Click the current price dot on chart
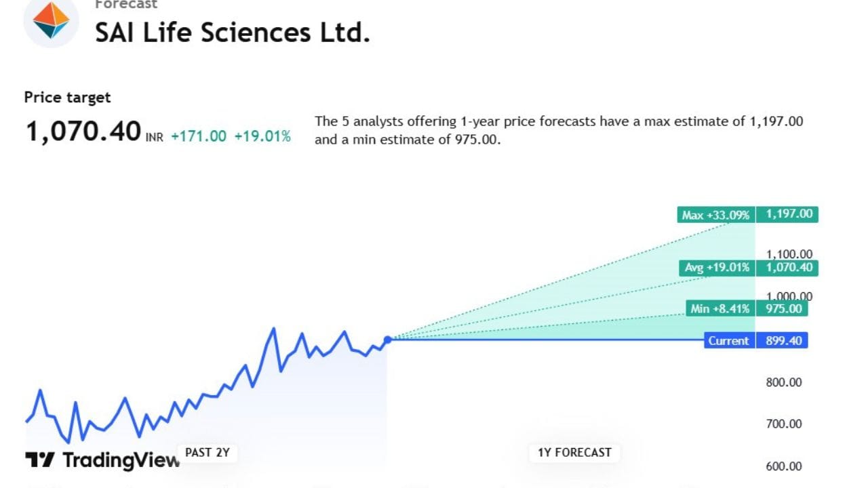 point(387,340)
